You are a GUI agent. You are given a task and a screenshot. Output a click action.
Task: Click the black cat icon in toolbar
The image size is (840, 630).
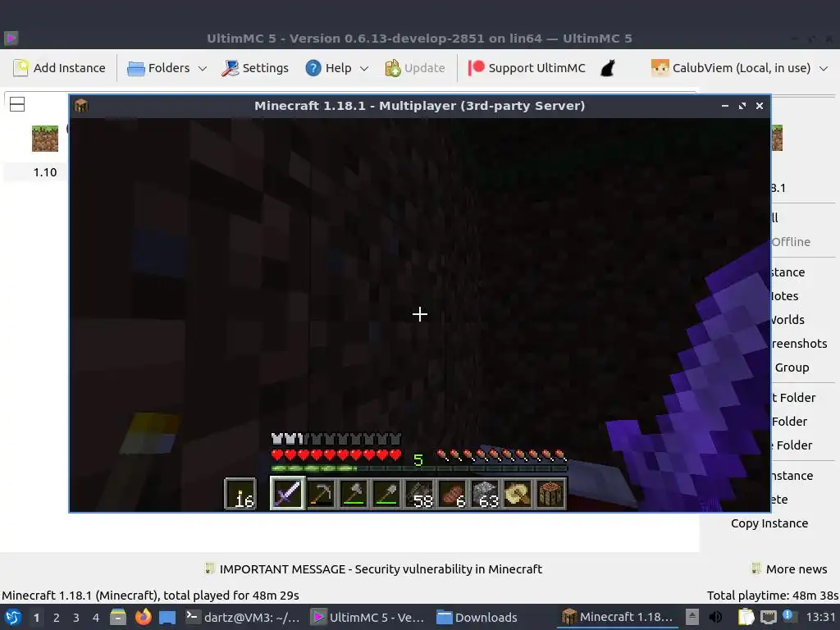pyautogui.click(x=608, y=68)
